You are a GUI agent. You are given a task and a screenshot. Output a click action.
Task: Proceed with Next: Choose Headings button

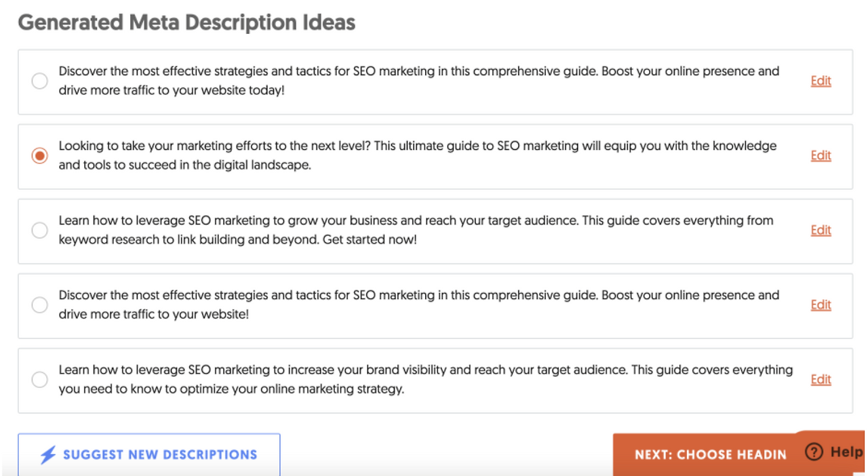click(x=705, y=454)
